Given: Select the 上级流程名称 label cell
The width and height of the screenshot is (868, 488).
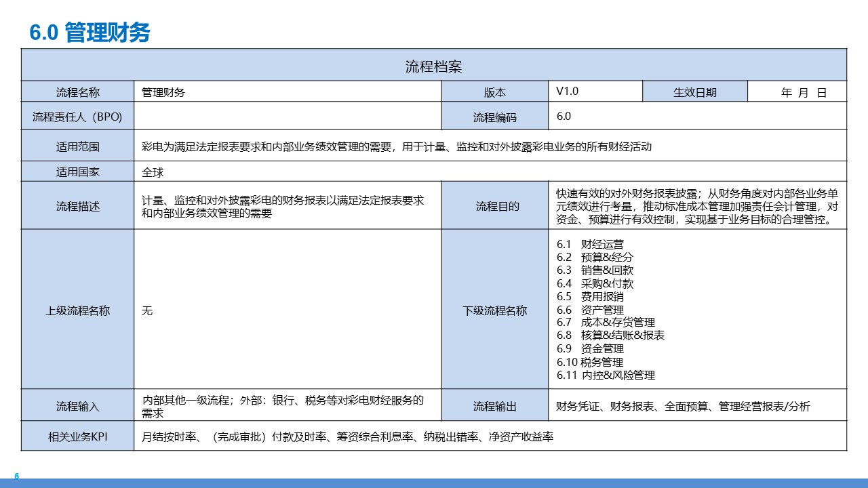Looking at the screenshot, I should [78, 310].
